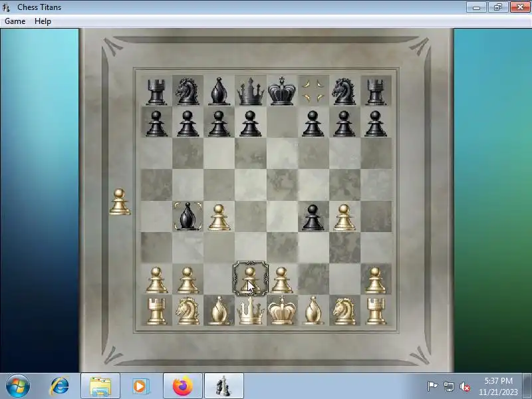Launch Firefox from the taskbar

click(182, 386)
